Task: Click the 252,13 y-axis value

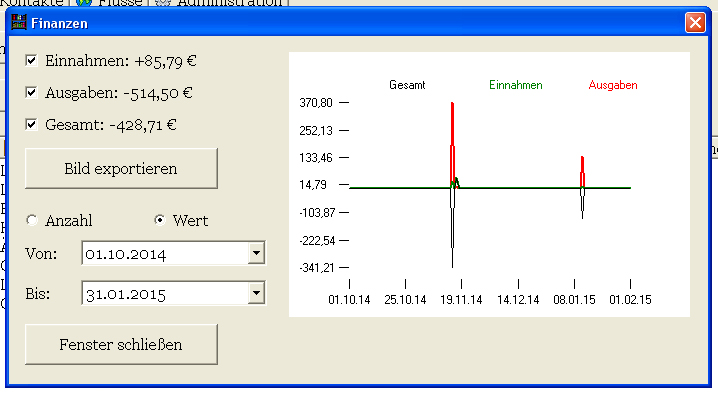Action: (x=316, y=131)
